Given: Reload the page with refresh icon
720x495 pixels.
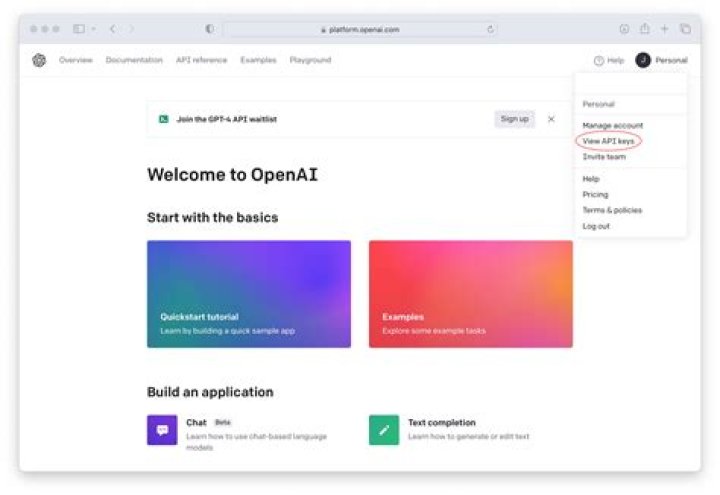Looking at the screenshot, I should pyautogui.click(x=490, y=29).
